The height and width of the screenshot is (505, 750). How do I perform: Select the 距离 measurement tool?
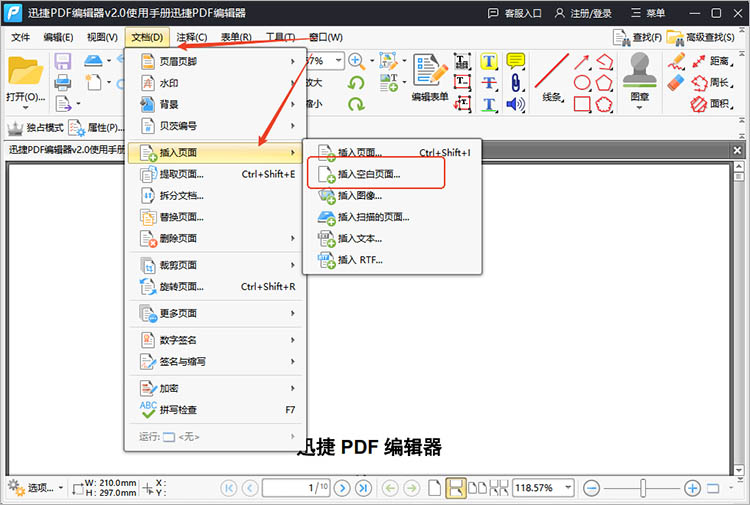(x=712, y=61)
